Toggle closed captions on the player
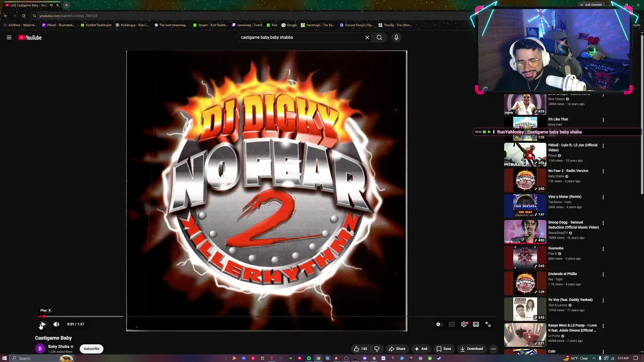 451,324
